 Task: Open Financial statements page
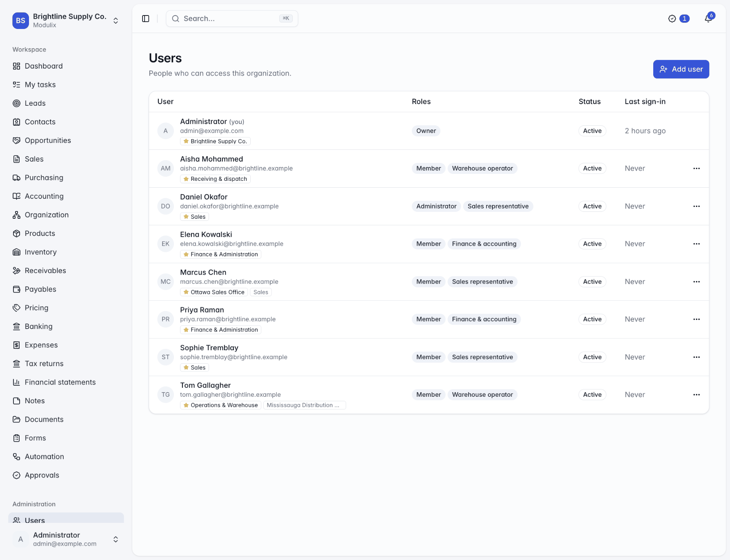(x=66, y=382)
